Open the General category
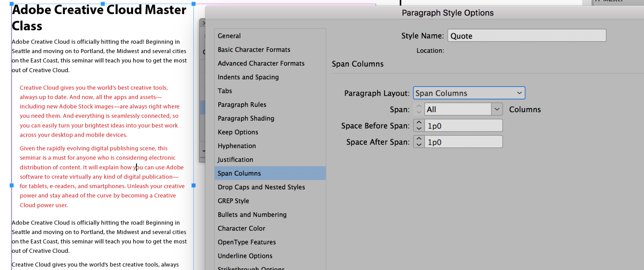Image resolution: width=644 pixels, height=270 pixels. coord(270,36)
